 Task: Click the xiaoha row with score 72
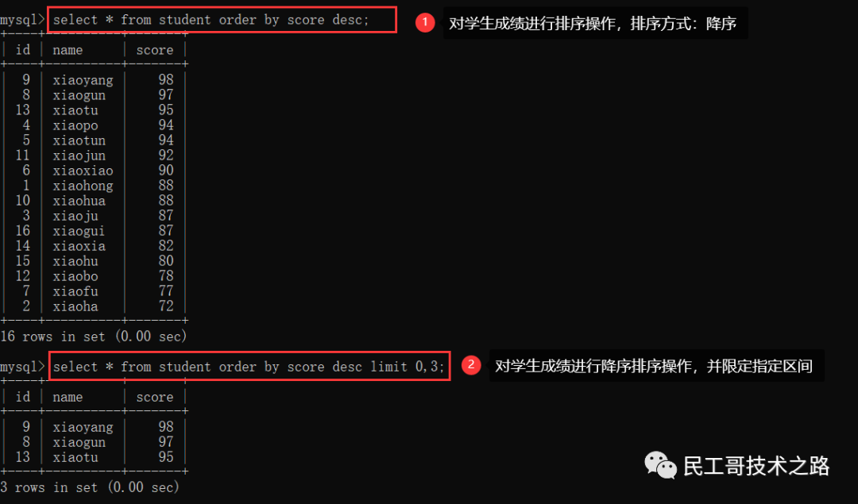[94, 306]
